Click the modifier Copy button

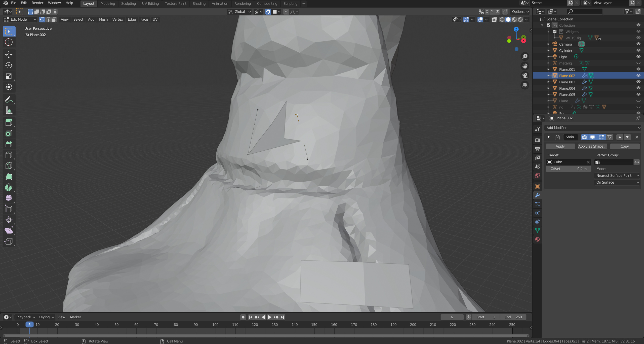(x=625, y=146)
